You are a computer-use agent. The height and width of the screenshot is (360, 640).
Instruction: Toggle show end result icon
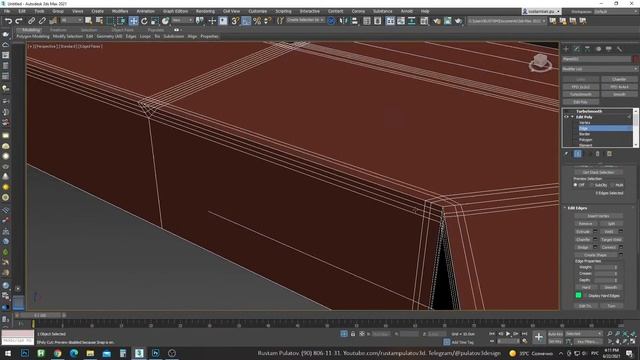(x=578, y=154)
